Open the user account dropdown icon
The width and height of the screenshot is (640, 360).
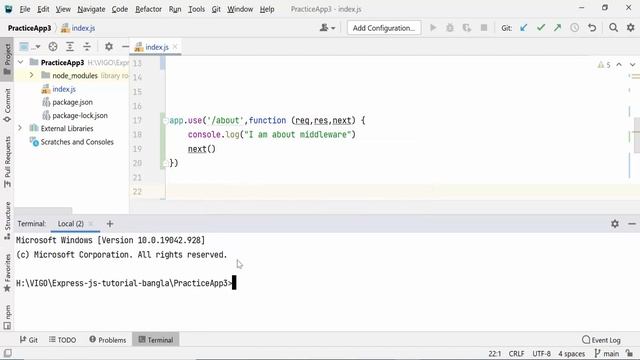pyautogui.click(x=327, y=28)
